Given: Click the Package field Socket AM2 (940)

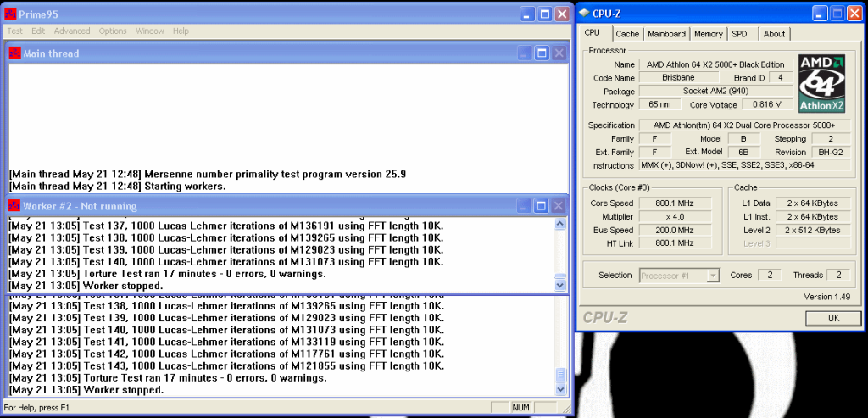Looking at the screenshot, I should tap(715, 91).
